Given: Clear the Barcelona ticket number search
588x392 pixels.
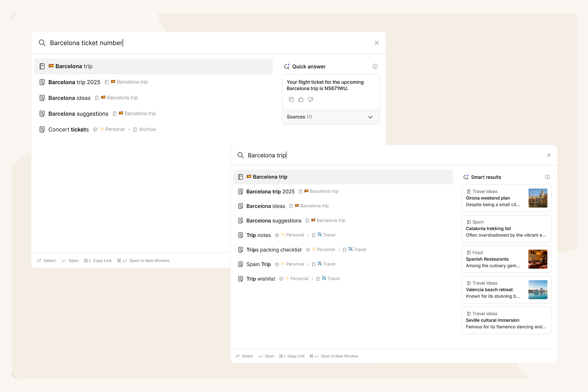Looking at the screenshot, I should 376,43.
